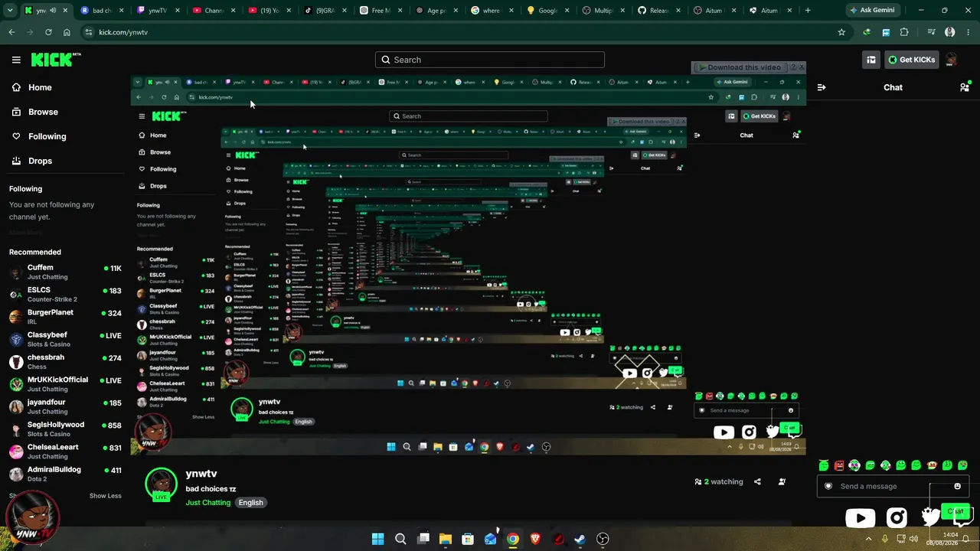Open Steam from the real taskbar
Image resolution: width=980 pixels, height=551 pixels.
580,539
